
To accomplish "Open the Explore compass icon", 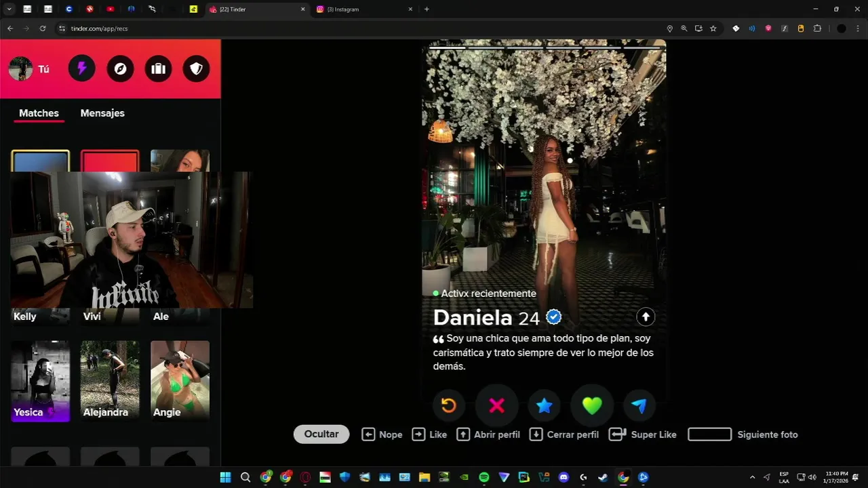I will click(x=120, y=68).
